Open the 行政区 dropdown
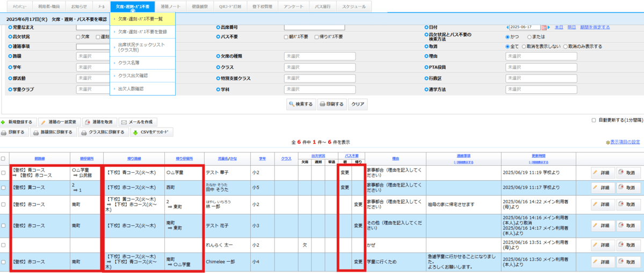Viewport: 644px width, 273px height. tap(541, 78)
